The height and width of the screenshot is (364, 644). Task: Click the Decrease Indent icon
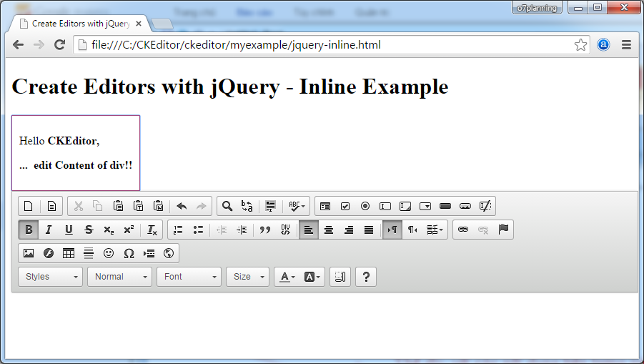point(222,230)
